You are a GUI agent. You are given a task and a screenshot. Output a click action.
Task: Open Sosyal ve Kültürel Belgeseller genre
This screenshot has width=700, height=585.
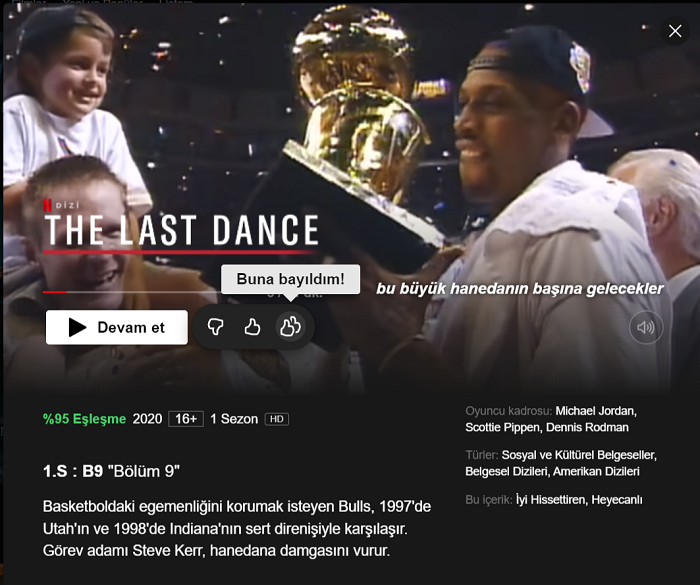pyautogui.click(x=579, y=455)
